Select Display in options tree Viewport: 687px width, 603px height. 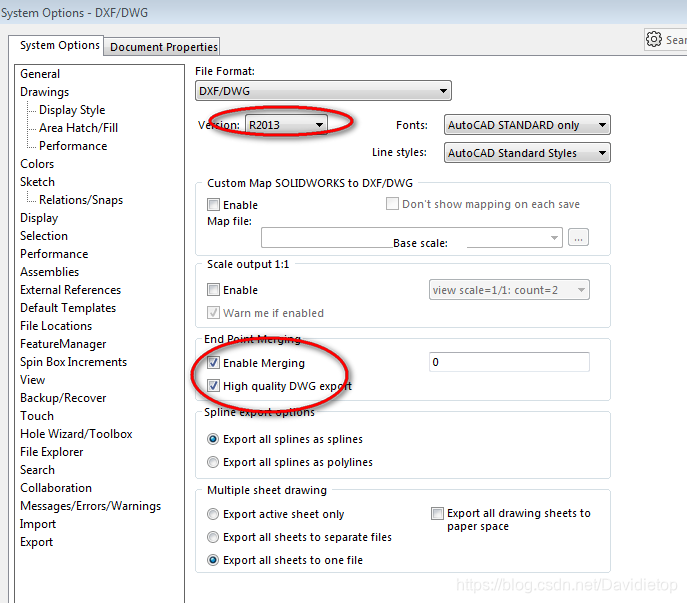pos(39,217)
